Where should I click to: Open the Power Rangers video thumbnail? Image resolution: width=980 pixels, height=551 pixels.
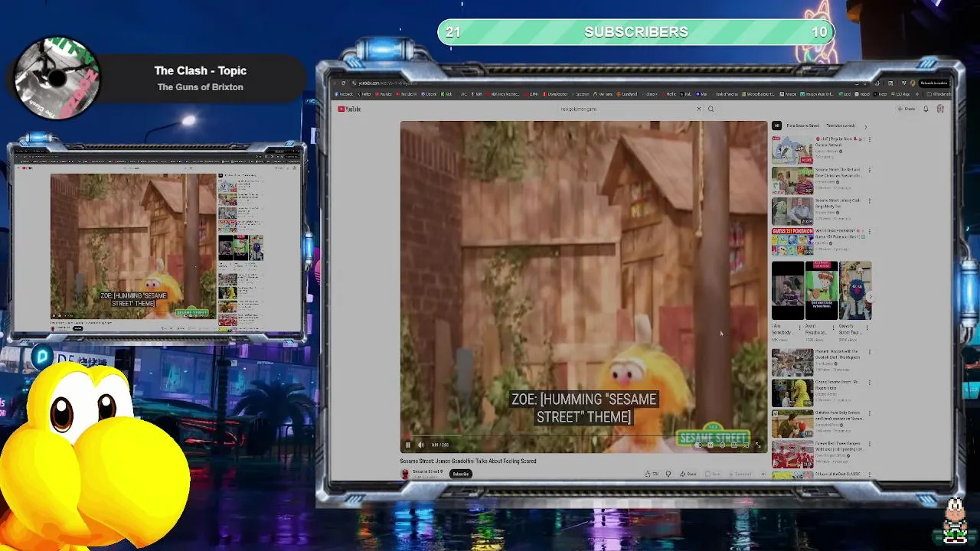click(792, 455)
